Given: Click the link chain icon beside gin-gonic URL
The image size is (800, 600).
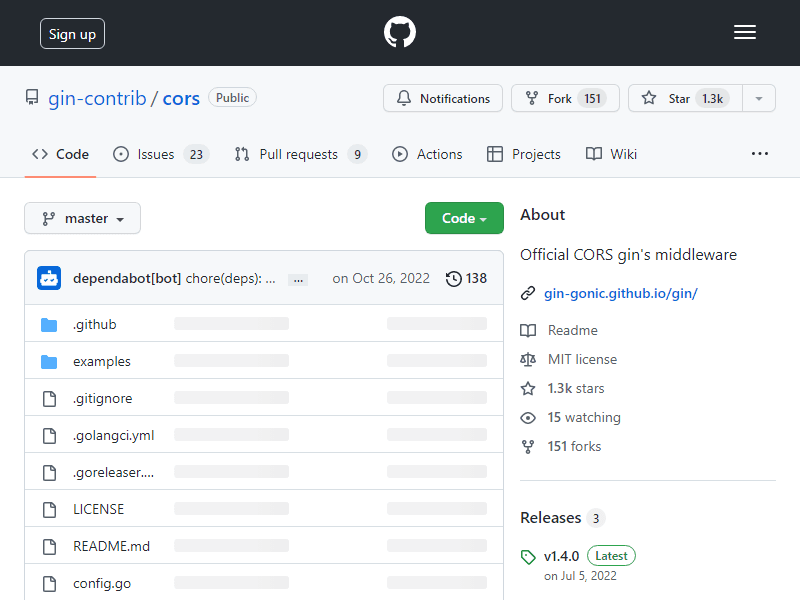Looking at the screenshot, I should tap(528, 293).
